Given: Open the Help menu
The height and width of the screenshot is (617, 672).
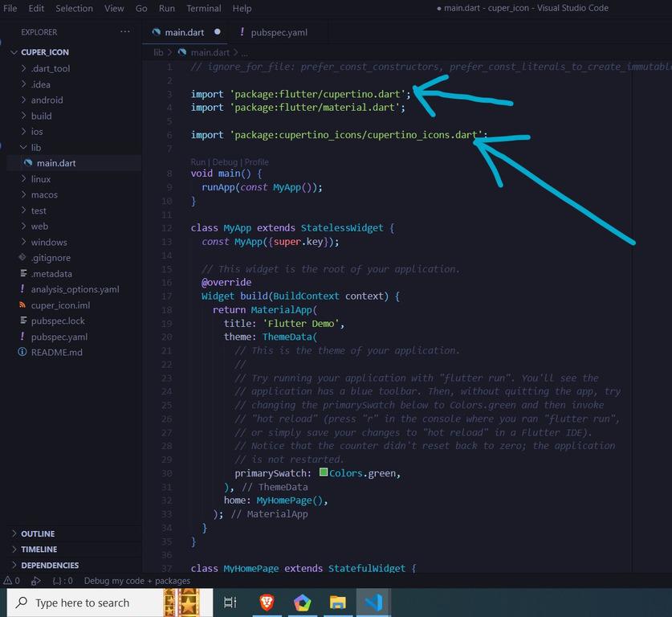Looking at the screenshot, I should tap(242, 8).
